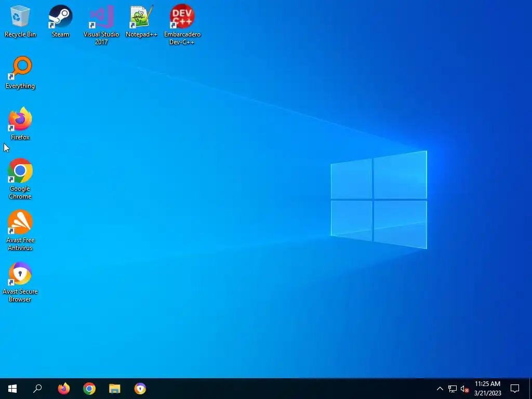Open File Explorer from the taskbar
532x399 pixels.
click(x=115, y=389)
